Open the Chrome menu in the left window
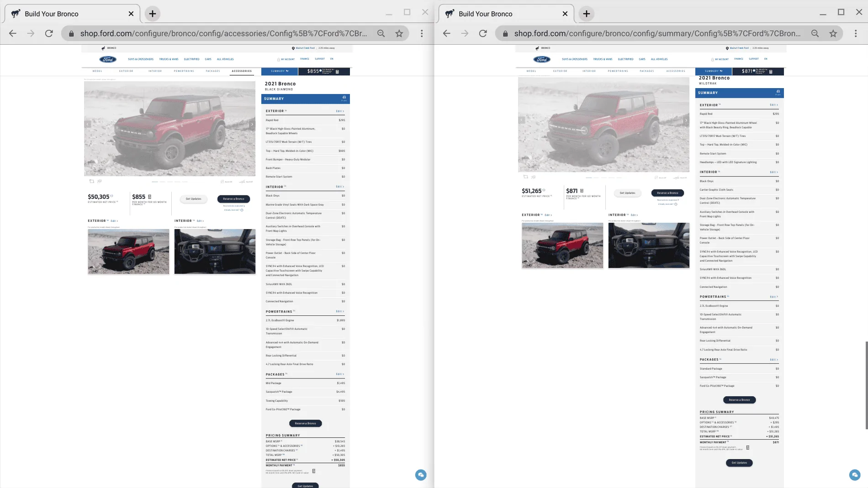 pos(422,33)
